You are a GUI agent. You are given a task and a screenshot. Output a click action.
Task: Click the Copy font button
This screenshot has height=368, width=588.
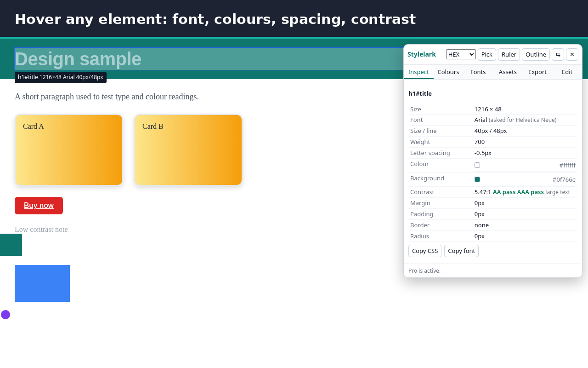pyautogui.click(x=461, y=251)
